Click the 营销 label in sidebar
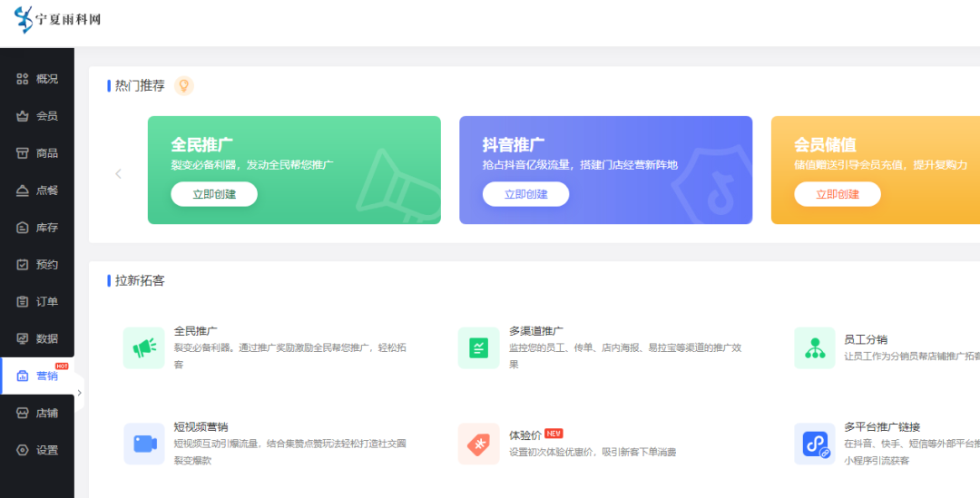980x498 pixels. (x=47, y=376)
